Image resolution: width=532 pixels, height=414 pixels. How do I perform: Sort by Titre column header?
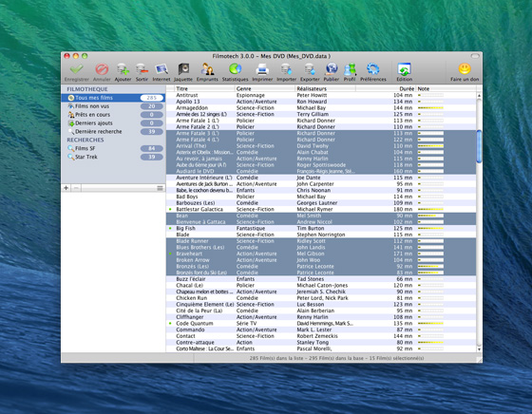pos(204,88)
